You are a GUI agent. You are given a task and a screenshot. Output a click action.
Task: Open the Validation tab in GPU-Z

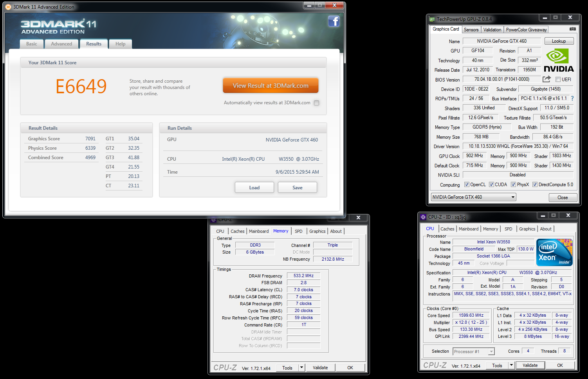coord(492,30)
